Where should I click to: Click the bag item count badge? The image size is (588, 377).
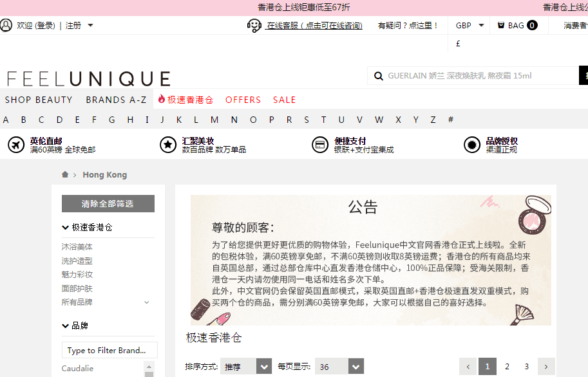tap(532, 25)
